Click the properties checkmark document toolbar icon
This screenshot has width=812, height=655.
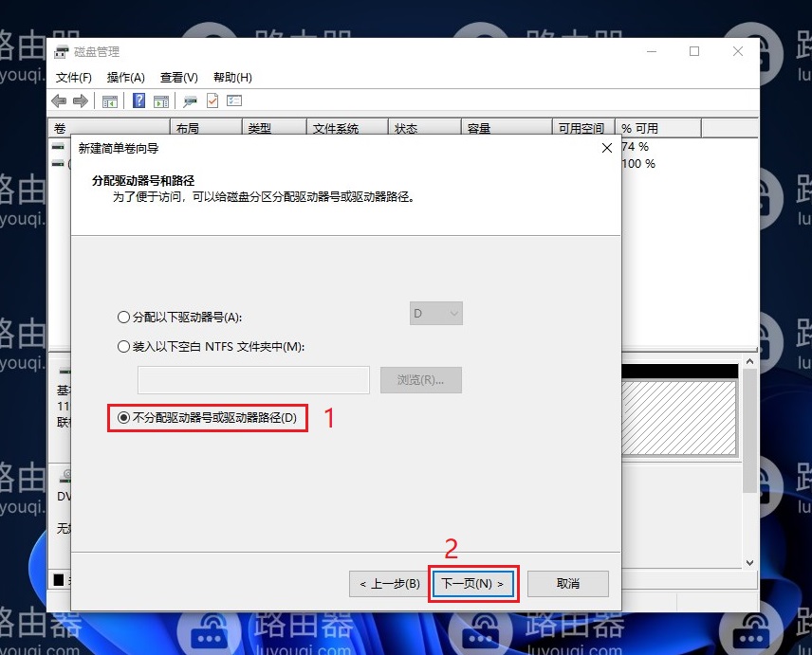[x=212, y=100]
